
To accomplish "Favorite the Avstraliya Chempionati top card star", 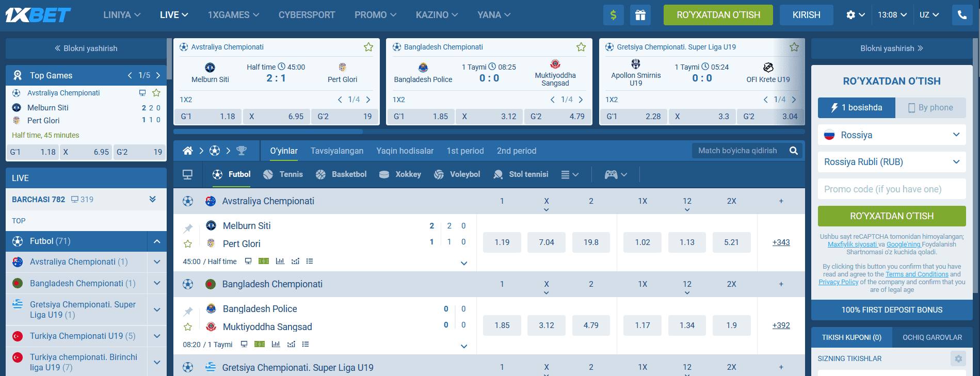I will coord(368,47).
